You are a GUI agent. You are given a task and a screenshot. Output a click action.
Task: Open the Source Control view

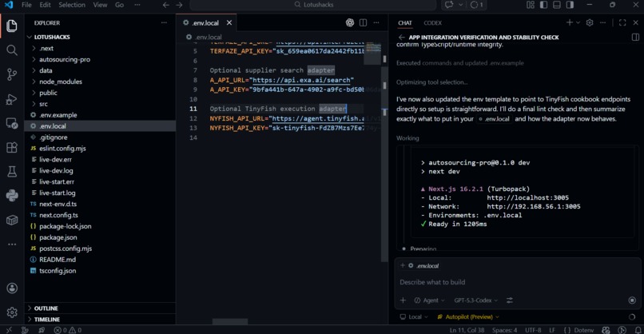[12, 74]
